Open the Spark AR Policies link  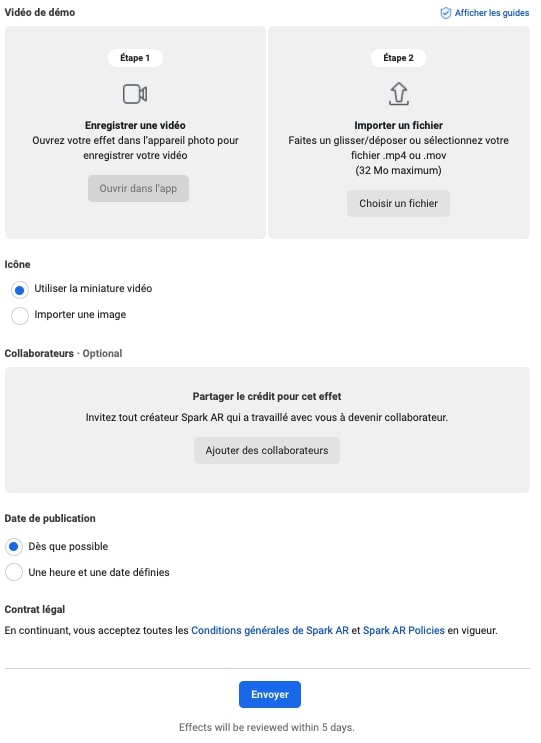tap(404, 630)
